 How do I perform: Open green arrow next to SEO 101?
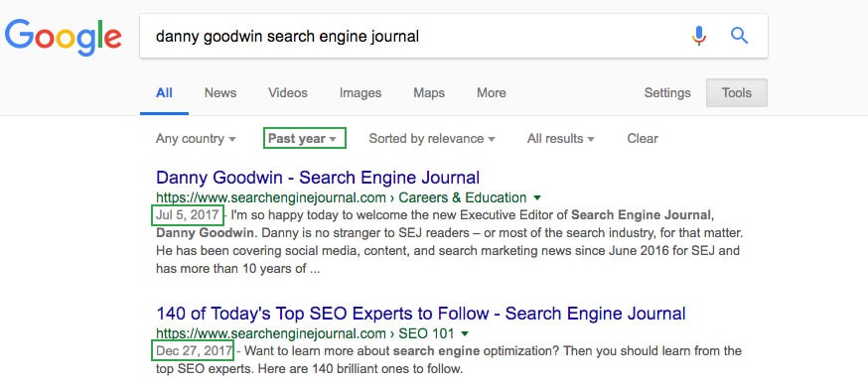[465, 334]
